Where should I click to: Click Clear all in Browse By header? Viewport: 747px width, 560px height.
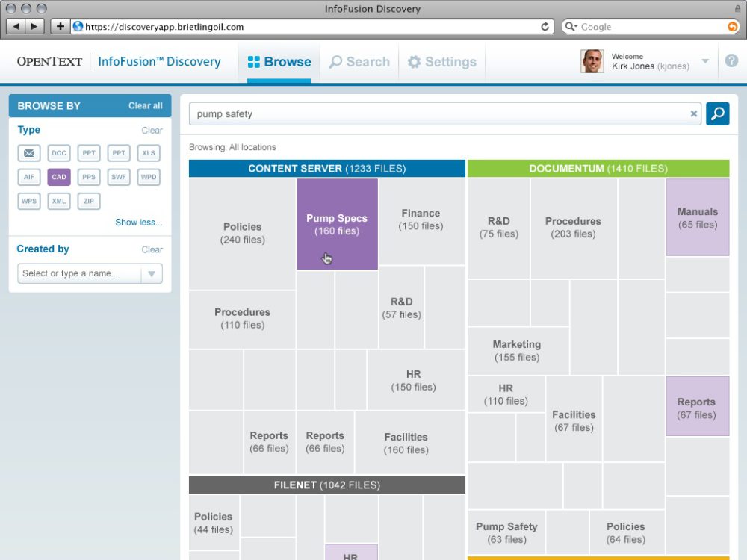pyautogui.click(x=146, y=106)
